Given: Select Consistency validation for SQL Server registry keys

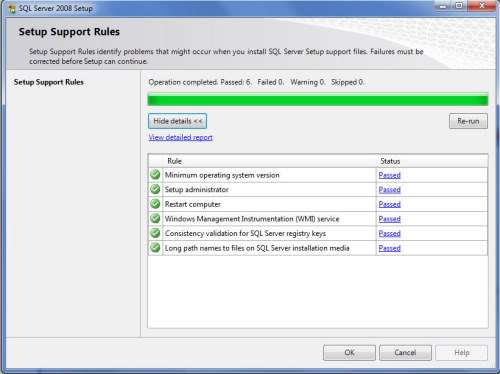Looking at the screenshot, I should [x=245, y=234].
